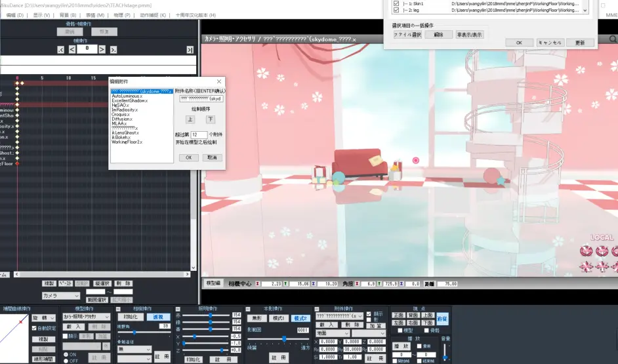This screenshot has width=618, height=364.
Task: Open the 物理 (P) menu
Action: click(122, 15)
